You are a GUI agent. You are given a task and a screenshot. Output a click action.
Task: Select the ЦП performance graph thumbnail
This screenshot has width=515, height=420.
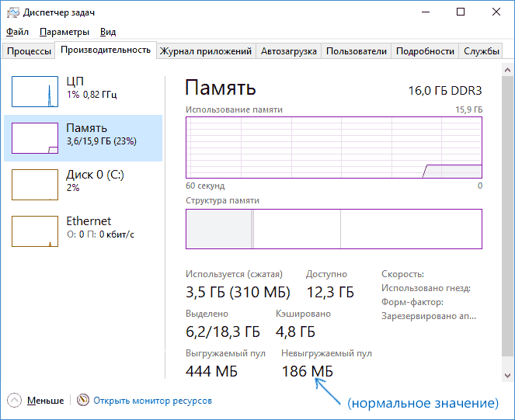point(35,92)
